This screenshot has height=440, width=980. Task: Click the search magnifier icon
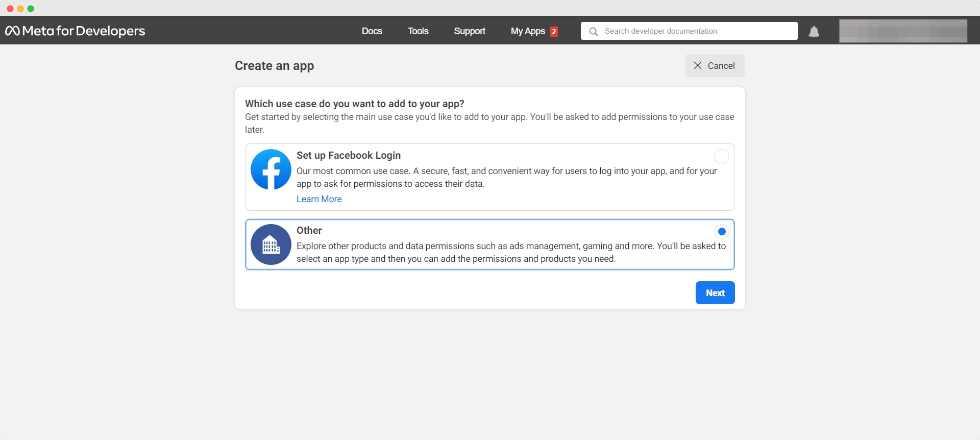(593, 32)
